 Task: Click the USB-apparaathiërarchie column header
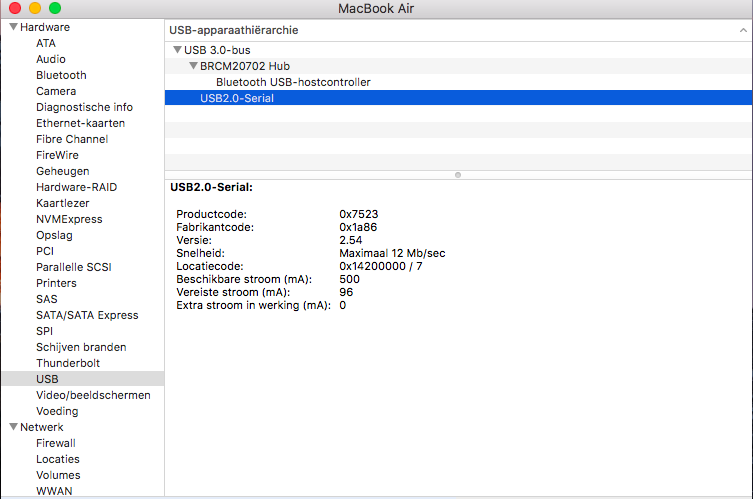point(458,30)
